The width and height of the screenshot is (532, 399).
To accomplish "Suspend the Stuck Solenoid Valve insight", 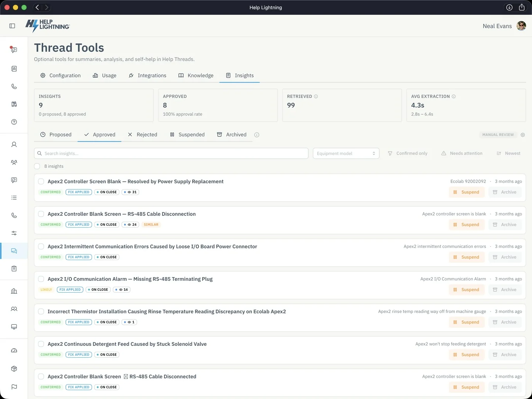I will [467, 355].
